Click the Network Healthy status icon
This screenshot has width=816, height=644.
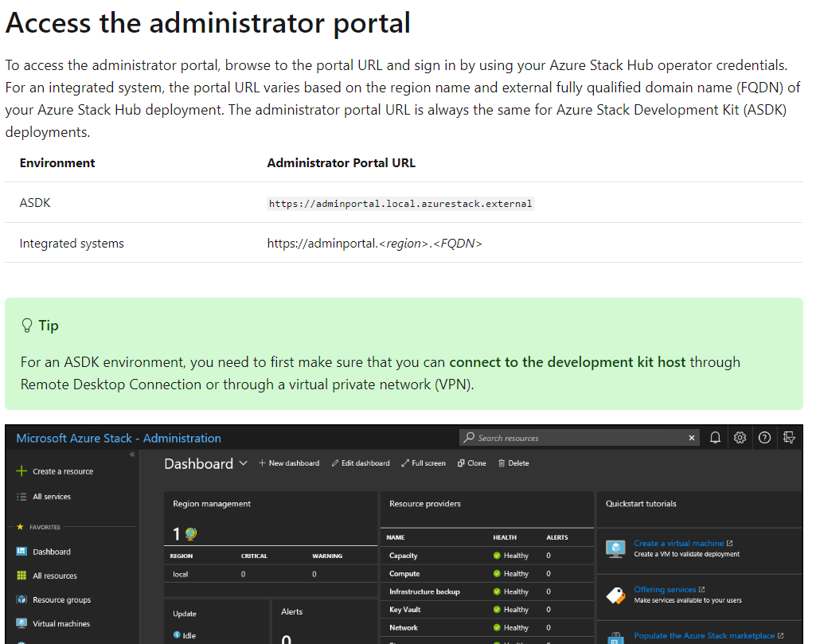pos(497,628)
